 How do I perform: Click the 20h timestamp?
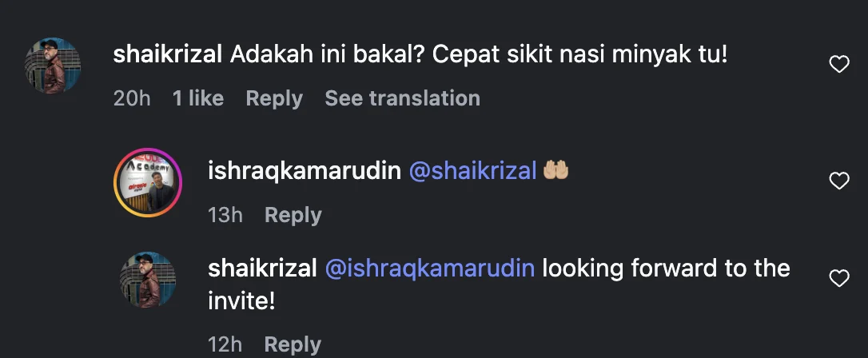tap(132, 98)
